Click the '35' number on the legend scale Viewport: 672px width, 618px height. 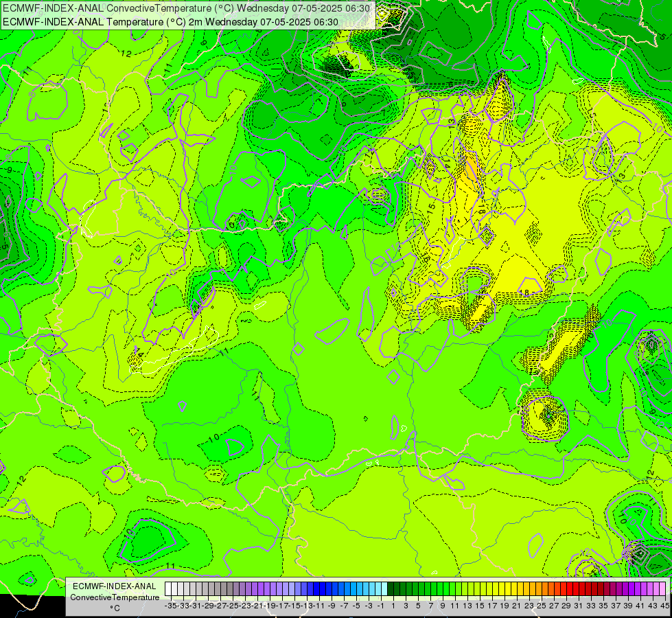pyautogui.click(x=603, y=606)
